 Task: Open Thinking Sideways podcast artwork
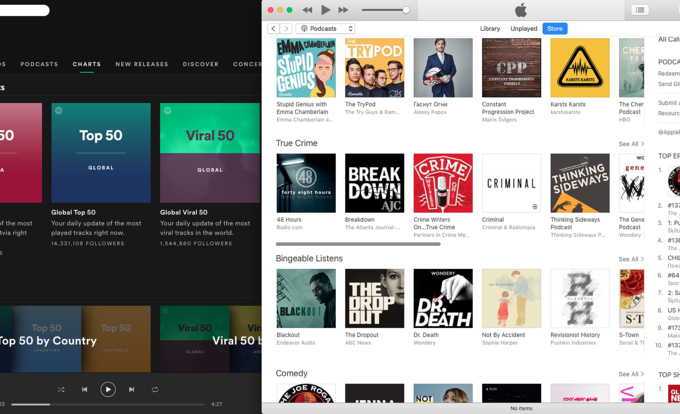580,183
